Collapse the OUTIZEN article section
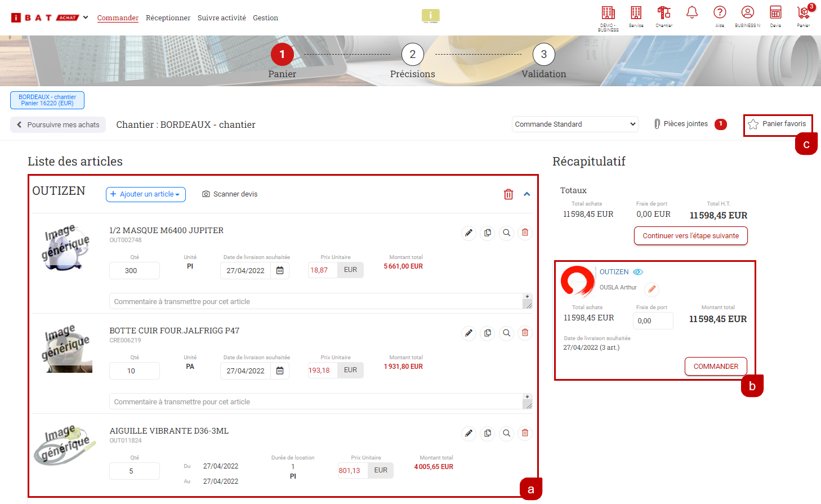This screenshot has width=821, height=504. [527, 194]
